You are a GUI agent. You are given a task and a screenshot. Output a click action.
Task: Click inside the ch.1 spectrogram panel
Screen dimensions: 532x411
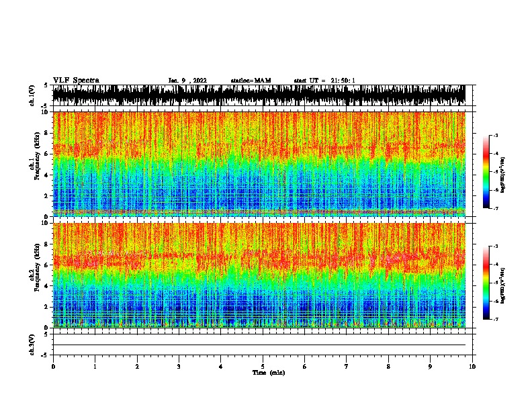259,164
